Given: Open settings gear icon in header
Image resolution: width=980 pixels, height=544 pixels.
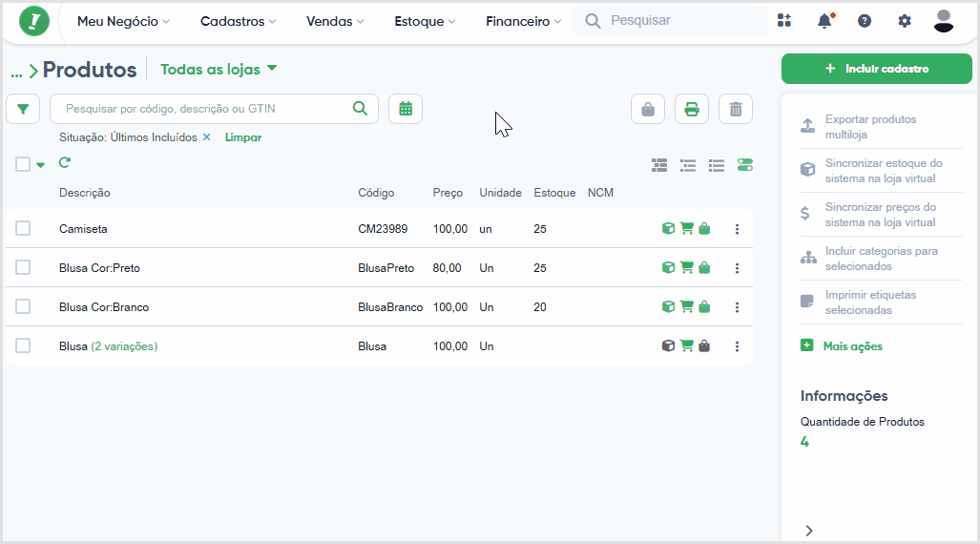Looking at the screenshot, I should [905, 21].
